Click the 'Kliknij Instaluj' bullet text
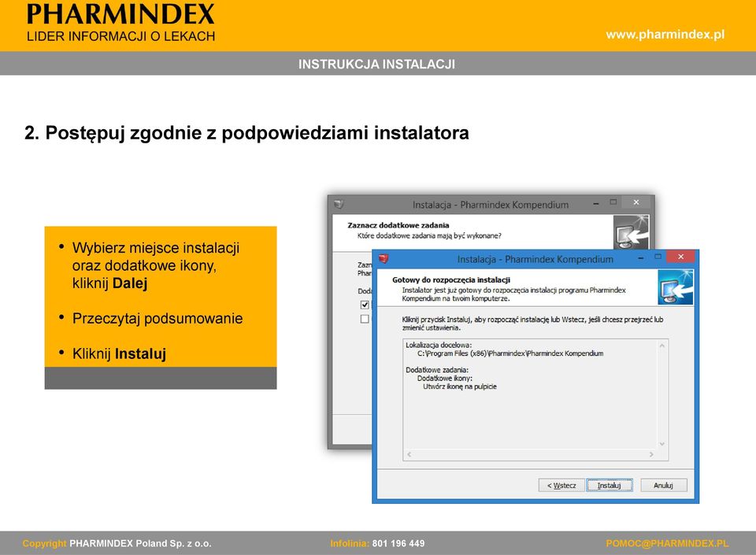 (119, 353)
